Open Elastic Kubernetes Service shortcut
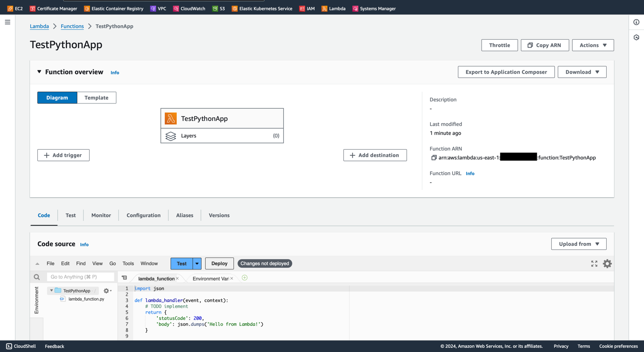The width and height of the screenshot is (644, 352). (262, 8)
